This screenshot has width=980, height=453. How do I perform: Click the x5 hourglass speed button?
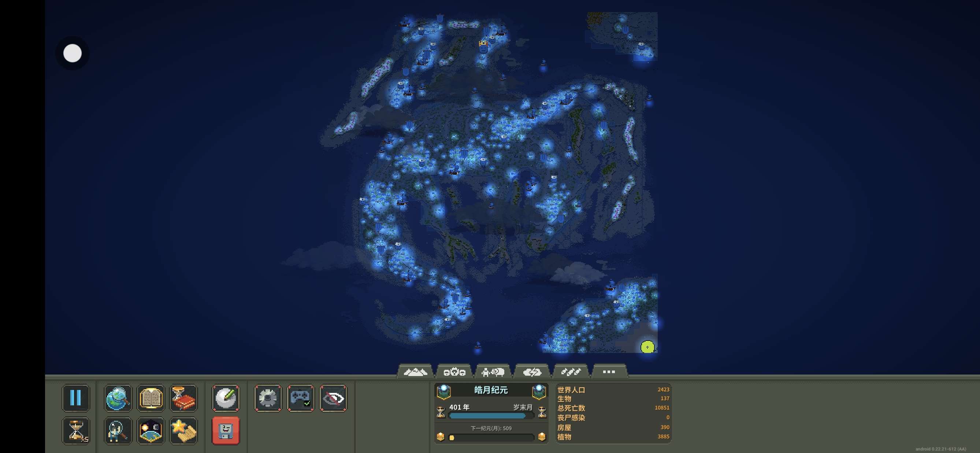[76, 431]
